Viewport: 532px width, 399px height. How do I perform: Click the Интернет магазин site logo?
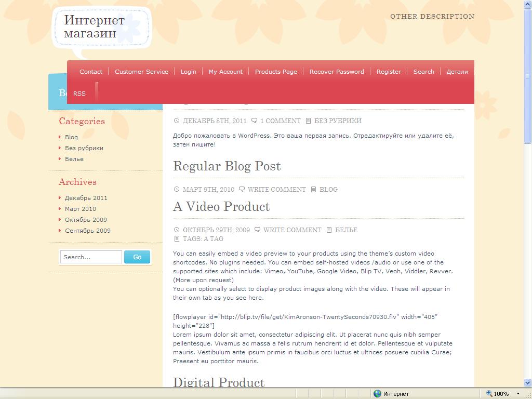(x=95, y=26)
